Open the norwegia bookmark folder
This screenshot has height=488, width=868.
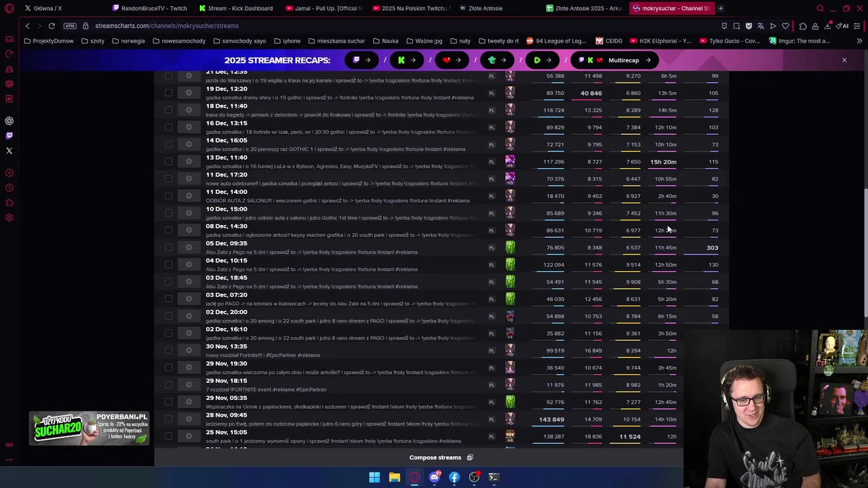pos(127,41)
